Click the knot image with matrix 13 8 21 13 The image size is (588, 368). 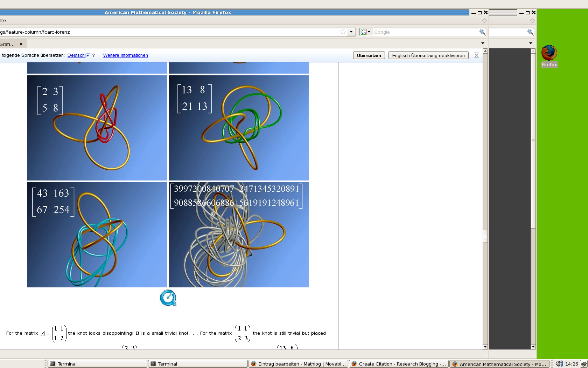(239, 128)
